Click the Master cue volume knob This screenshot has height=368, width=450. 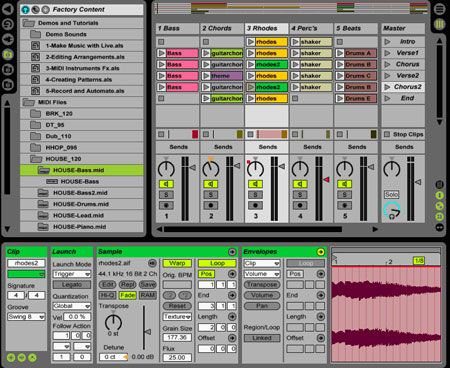[392, 210]
